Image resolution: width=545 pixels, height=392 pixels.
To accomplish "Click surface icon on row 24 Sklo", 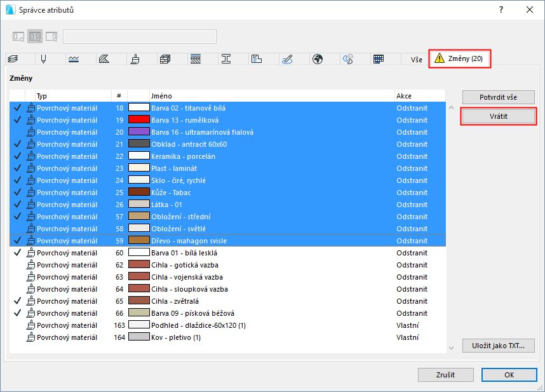I will (31, 180).
